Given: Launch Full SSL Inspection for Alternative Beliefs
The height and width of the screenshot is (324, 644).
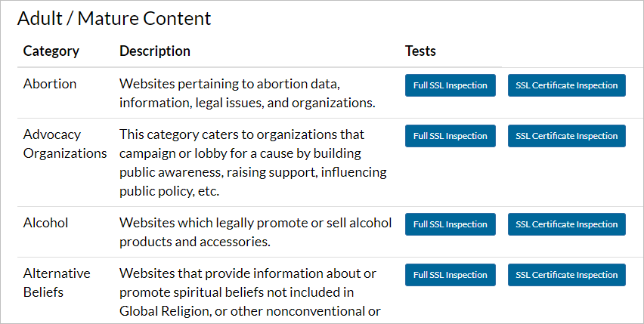Looking at the screenshot, I should coord(450,275).
